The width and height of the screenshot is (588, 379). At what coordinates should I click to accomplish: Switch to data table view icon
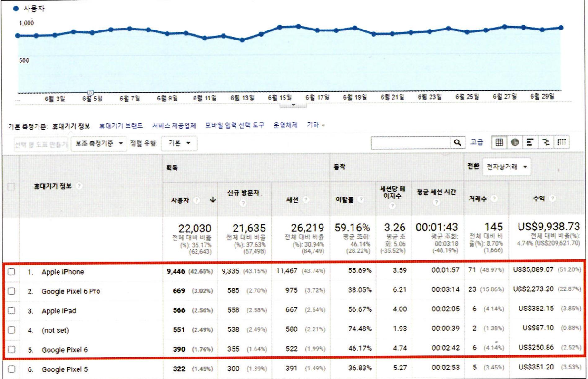[x=499, y=142]
